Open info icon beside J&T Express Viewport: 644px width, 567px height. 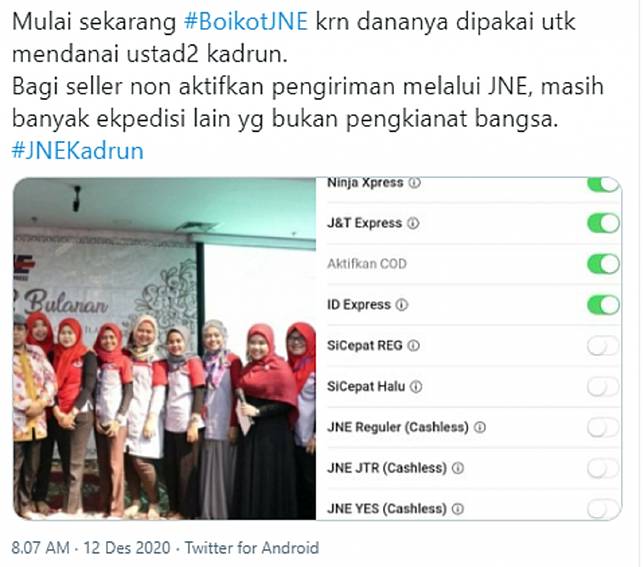[x=413, y=223]
